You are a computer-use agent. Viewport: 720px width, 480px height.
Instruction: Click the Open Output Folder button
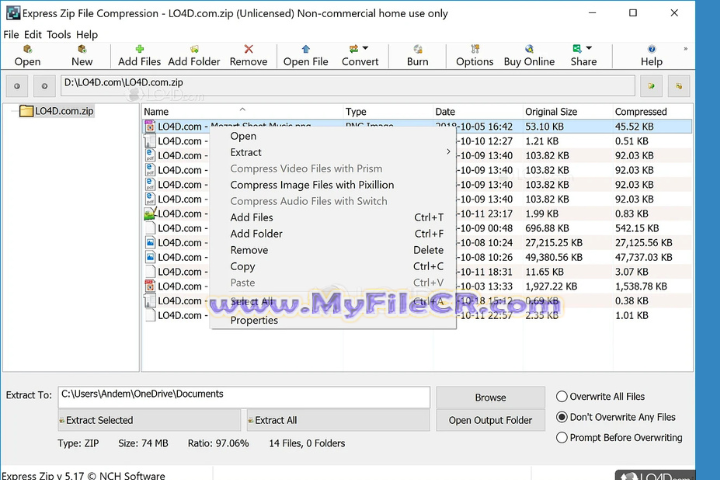(490, 420)
